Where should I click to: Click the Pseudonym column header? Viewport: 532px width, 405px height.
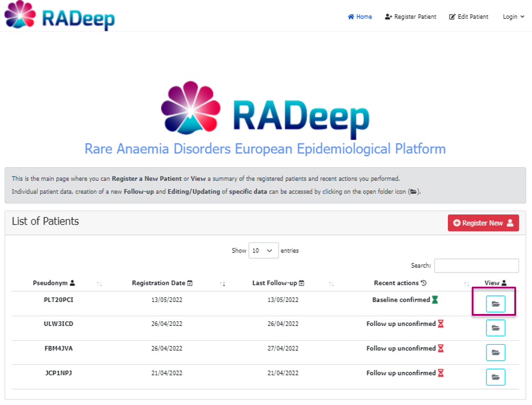53,283
